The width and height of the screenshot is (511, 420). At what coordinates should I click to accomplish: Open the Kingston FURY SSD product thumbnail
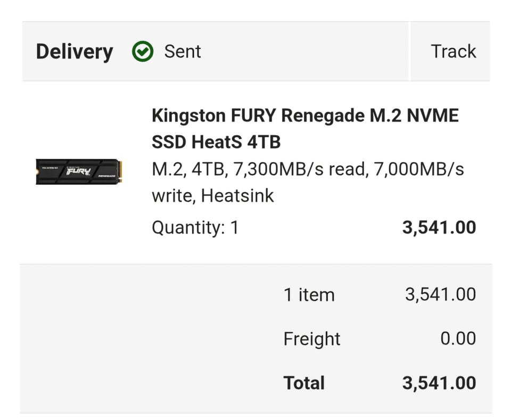79,172
